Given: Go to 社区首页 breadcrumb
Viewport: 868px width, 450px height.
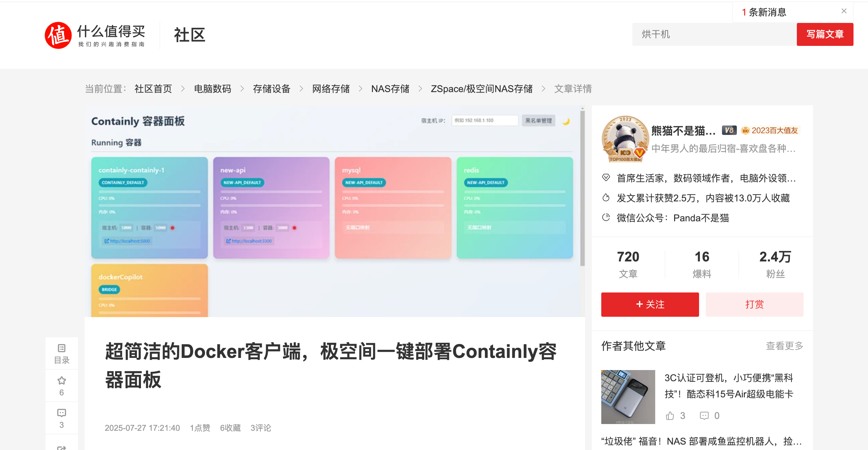Looking at the screenshot, I should [x=153, y=89].
